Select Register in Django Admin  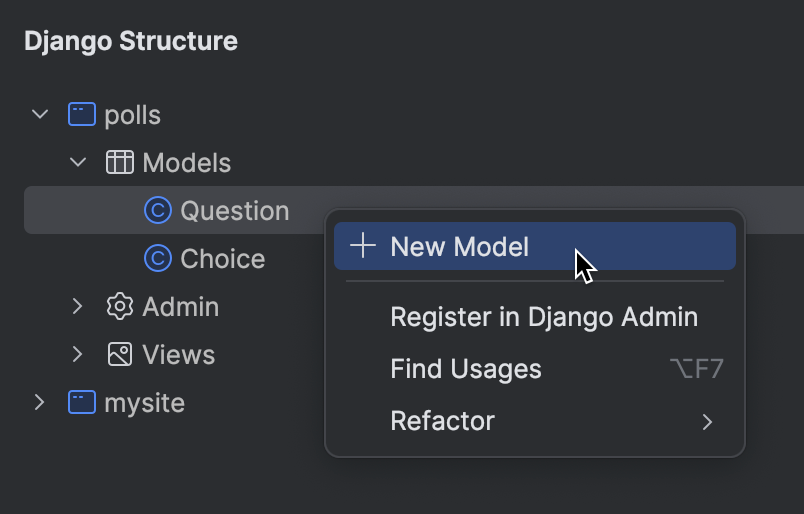click(x=543, y=317)
